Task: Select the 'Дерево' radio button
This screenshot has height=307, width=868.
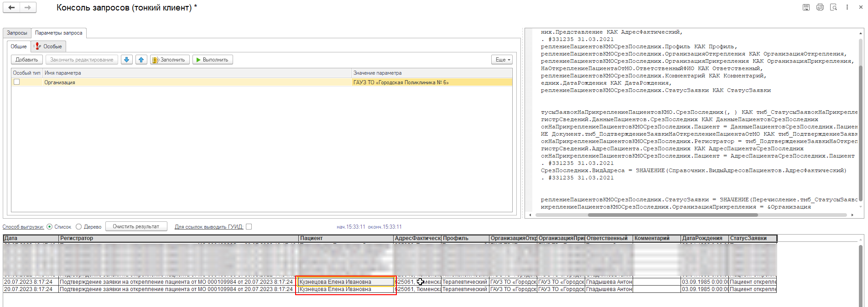Action: pos(79,227)
